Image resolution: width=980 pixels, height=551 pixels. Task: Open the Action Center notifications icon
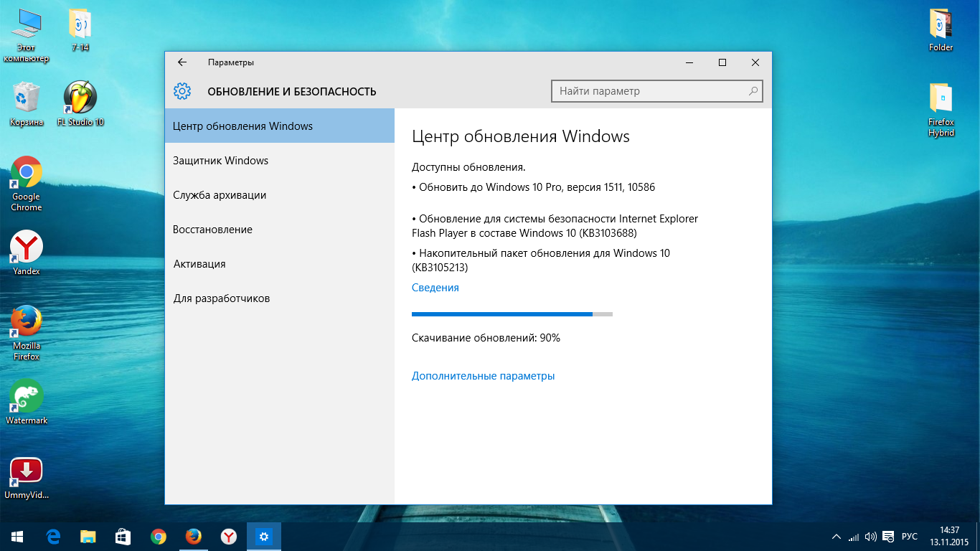(x=888, y=537)
